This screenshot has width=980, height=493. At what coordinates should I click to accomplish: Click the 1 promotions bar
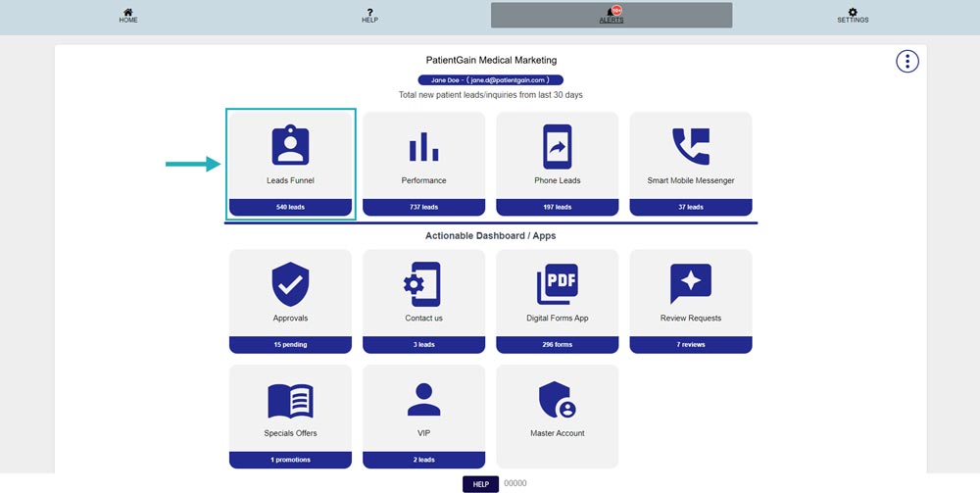pos(290,460)
